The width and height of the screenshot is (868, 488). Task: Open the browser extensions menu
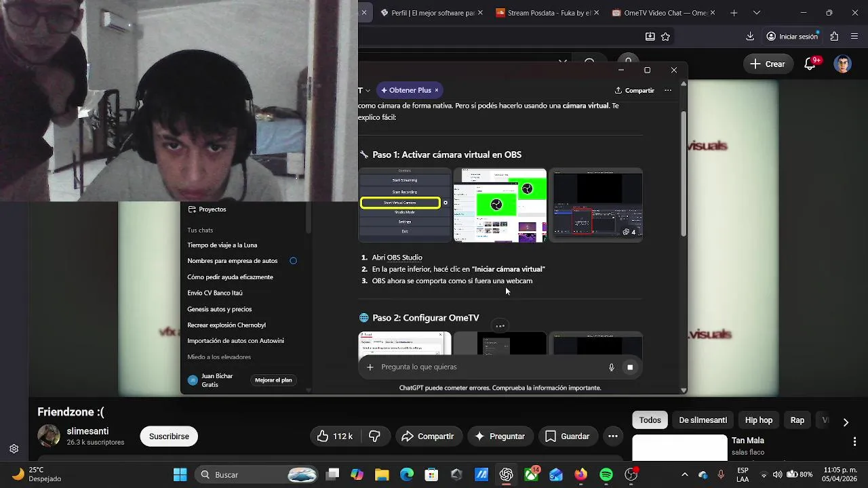835,37
